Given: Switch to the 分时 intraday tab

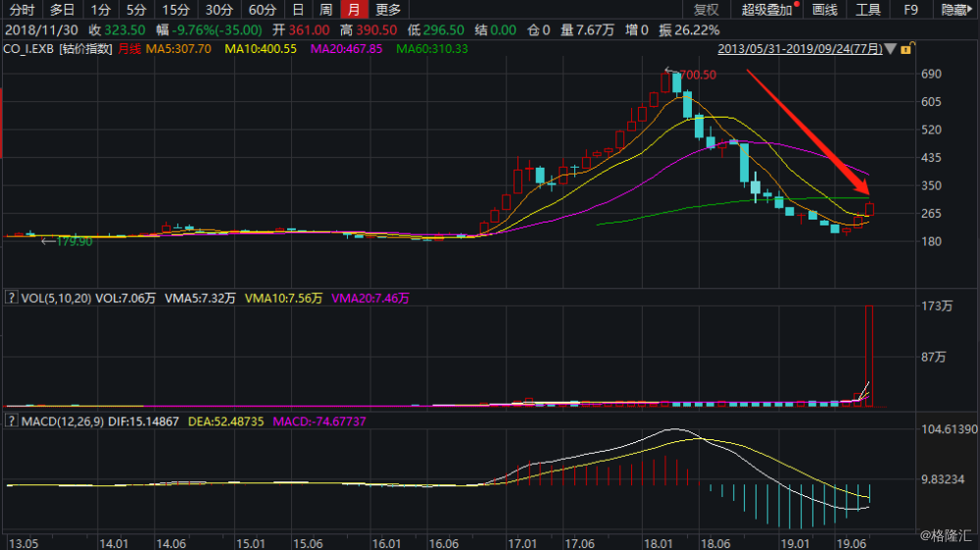Looking at the screenshot, I should point(22,10).
